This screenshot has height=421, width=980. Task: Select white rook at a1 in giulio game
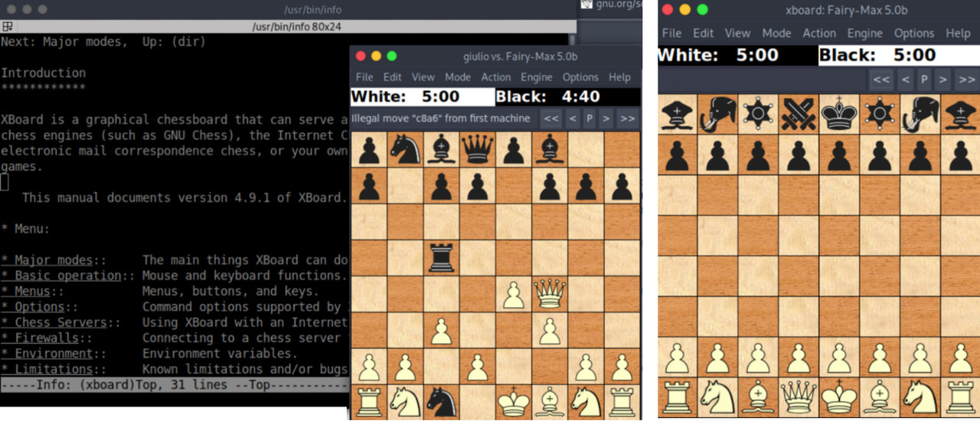coord(369,402)
